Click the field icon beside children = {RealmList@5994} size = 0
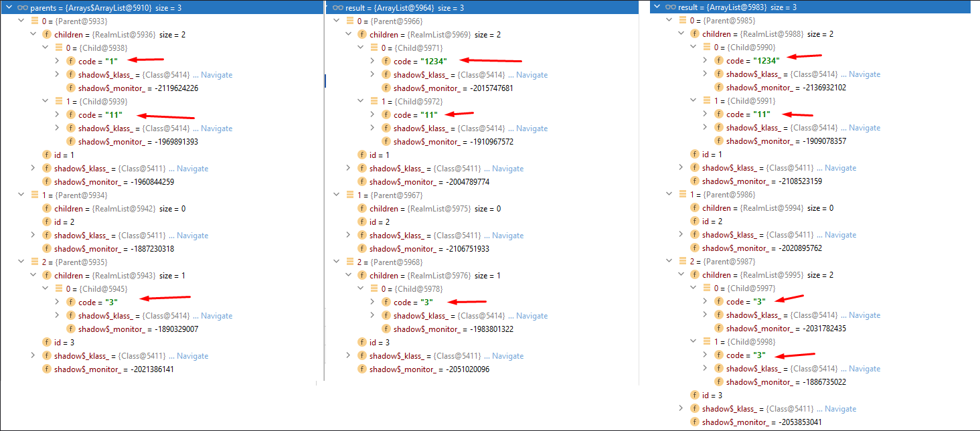Image resolution: width=980 pixels, height=431 pixels. (695, 207)
